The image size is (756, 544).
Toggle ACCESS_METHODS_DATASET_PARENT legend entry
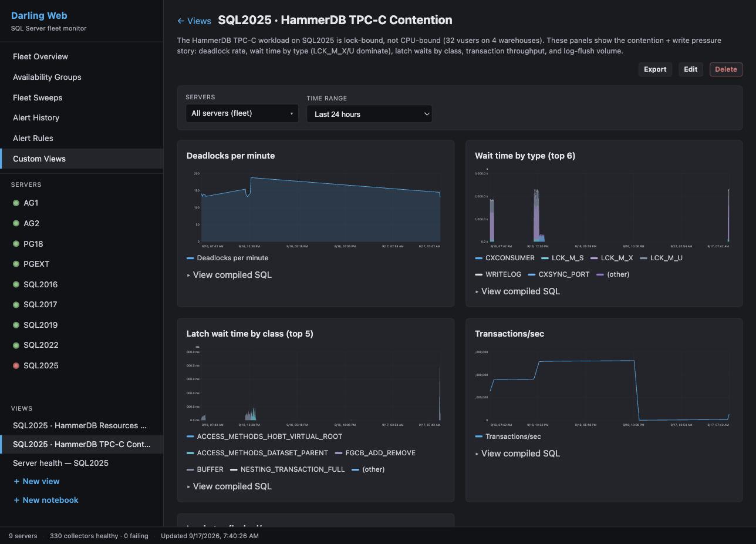(257, 453)
